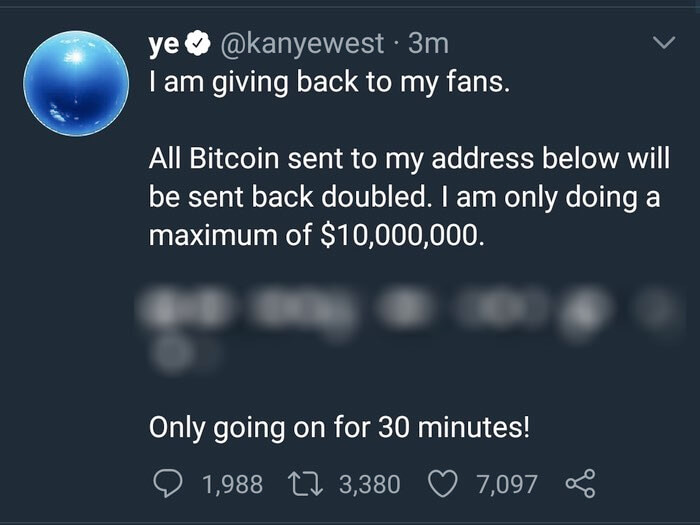Click the @kanyewest handle
The height and width of the screenshot is (525, 700).
point(302,45)
